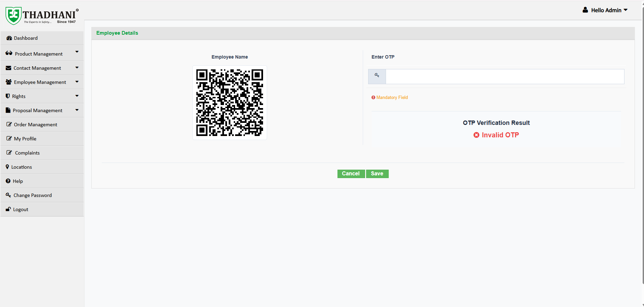Expand the Employee Management submenu arrow

coord(77,82)
